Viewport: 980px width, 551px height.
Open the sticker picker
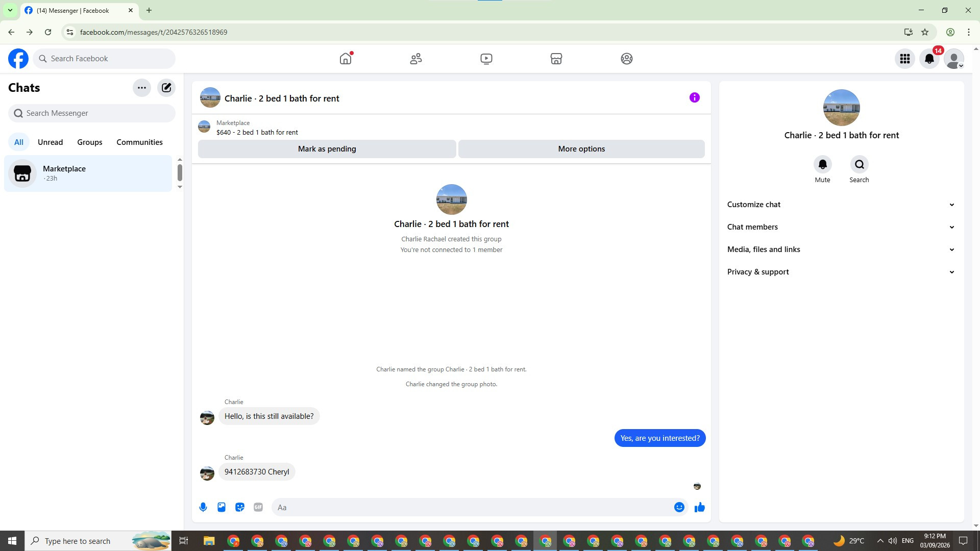240,507
